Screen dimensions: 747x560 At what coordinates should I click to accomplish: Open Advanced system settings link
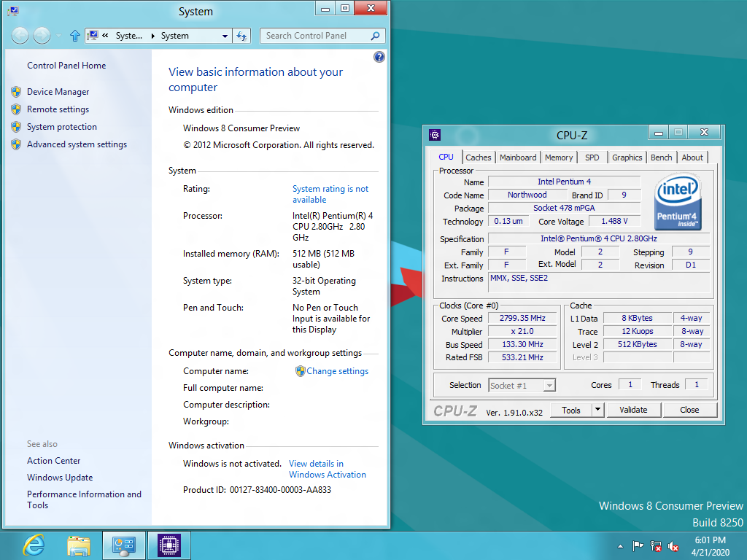[x=77, y=145]
